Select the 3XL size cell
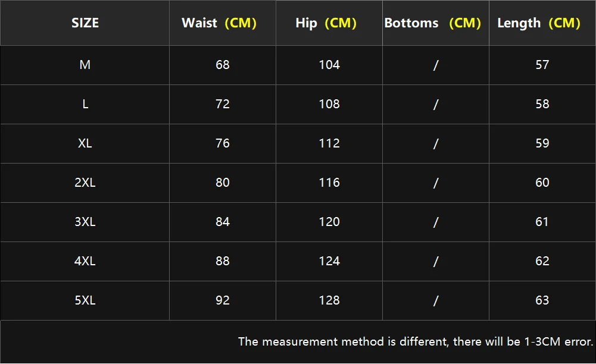 click(85, 222)
